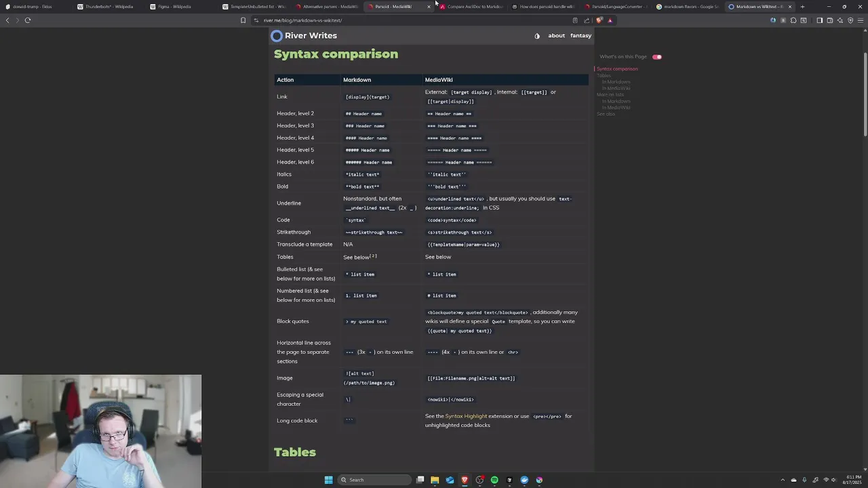The width and height of the screenshot is (868, 488).
Task: Open the browser hamburger menu
Action: click(861, 20)
